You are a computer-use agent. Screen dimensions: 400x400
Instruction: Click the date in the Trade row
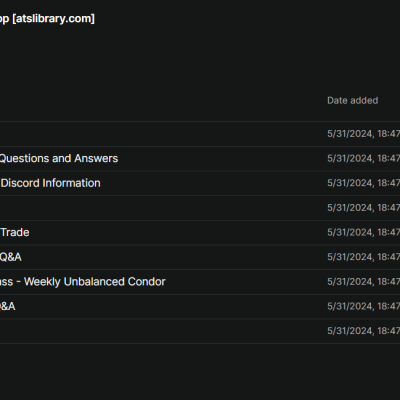click(363, 232)
